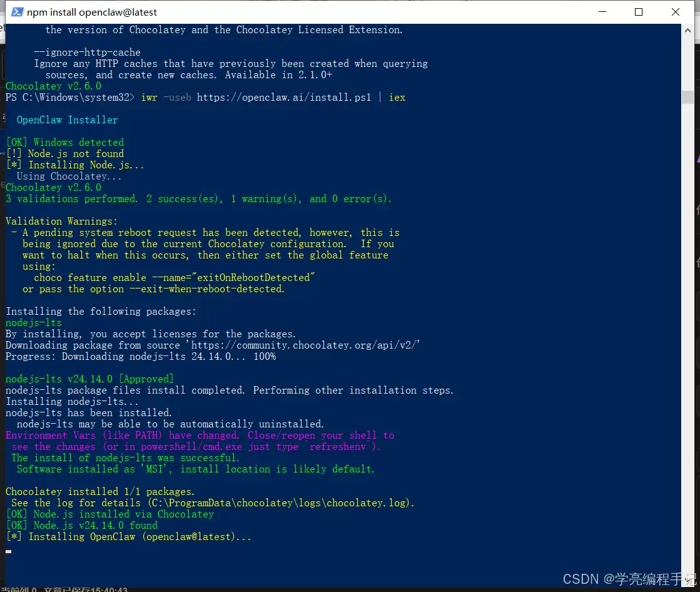This screenshot has width=700, height=592.
Task: Click the vertical scrollbar thumb
Action: coord(687,97)
